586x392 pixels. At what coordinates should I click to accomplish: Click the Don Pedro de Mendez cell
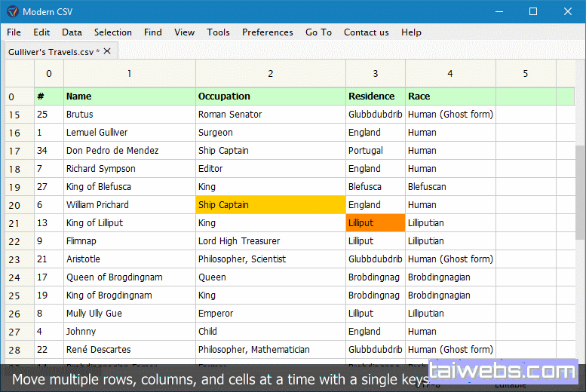tap(129, 151)
